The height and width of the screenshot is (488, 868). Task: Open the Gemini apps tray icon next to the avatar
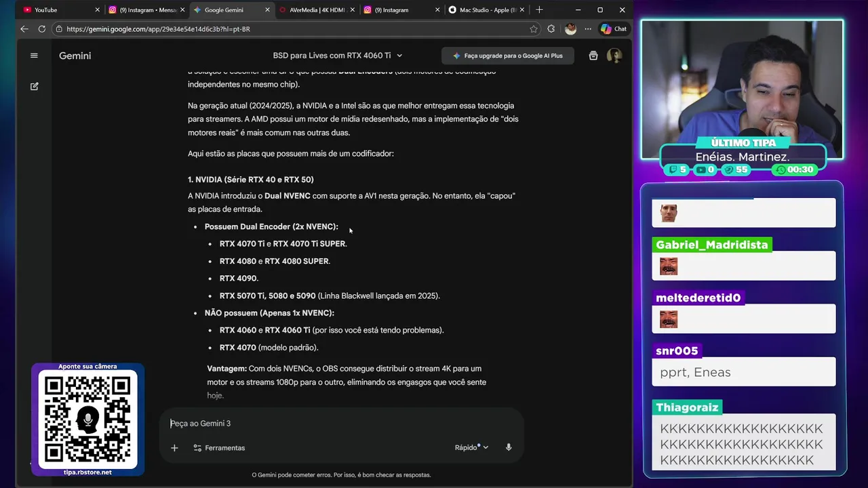tap(593, 56)
